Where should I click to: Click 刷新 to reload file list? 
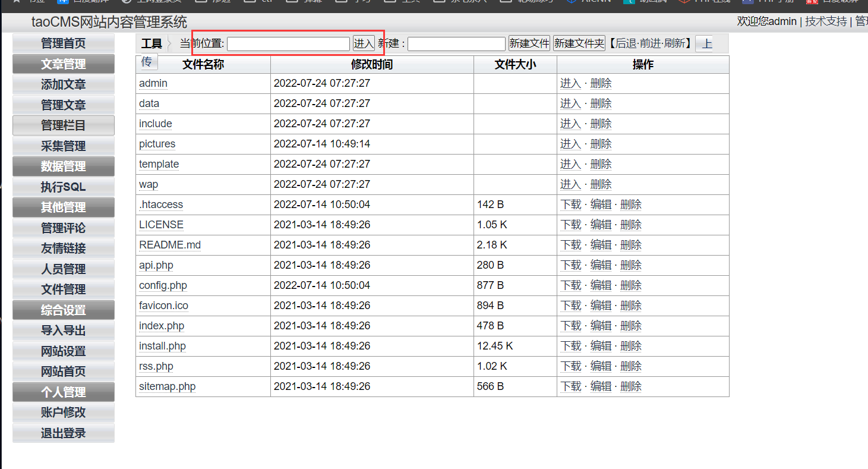pos(674,44)
